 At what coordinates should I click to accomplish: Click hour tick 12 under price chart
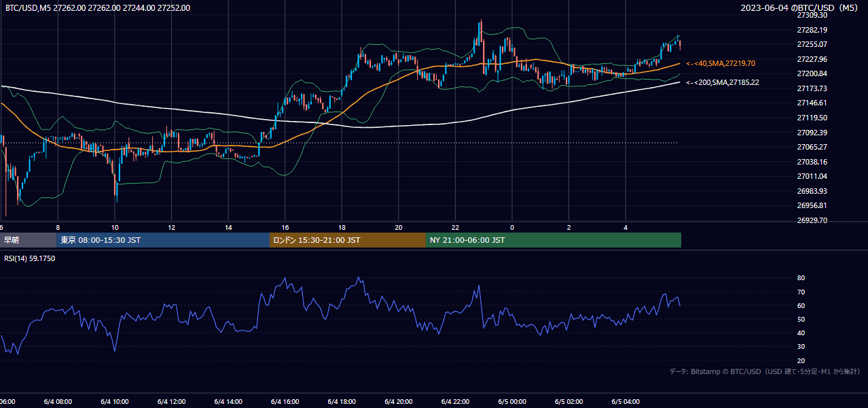click(171, 228)
